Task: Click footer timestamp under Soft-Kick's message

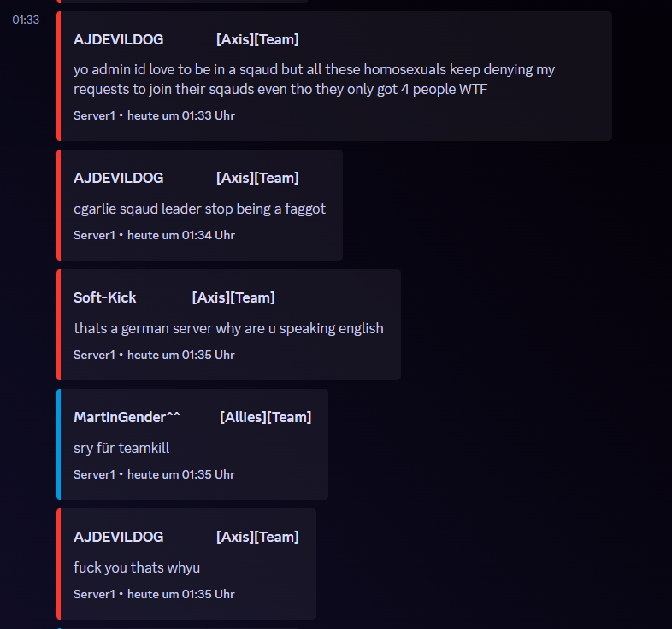Action: point(181,355)
